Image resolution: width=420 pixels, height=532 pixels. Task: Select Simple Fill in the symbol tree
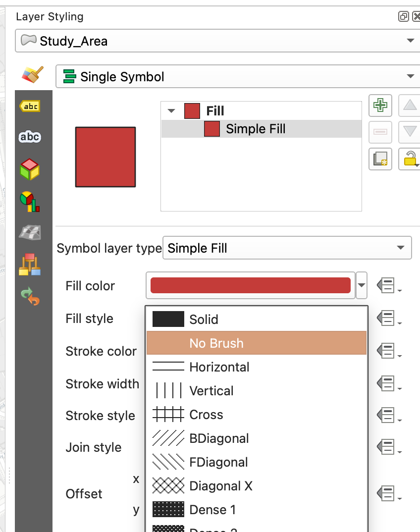pos(255,129)
